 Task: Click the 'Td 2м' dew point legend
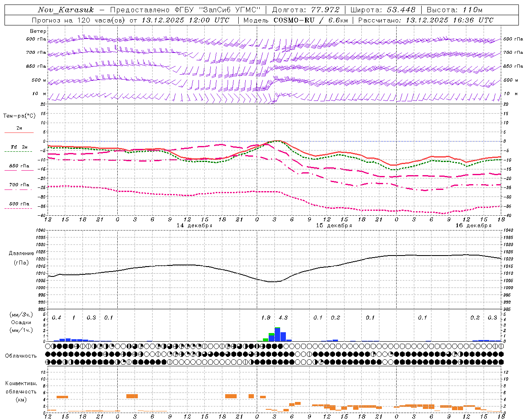[19, 147]
